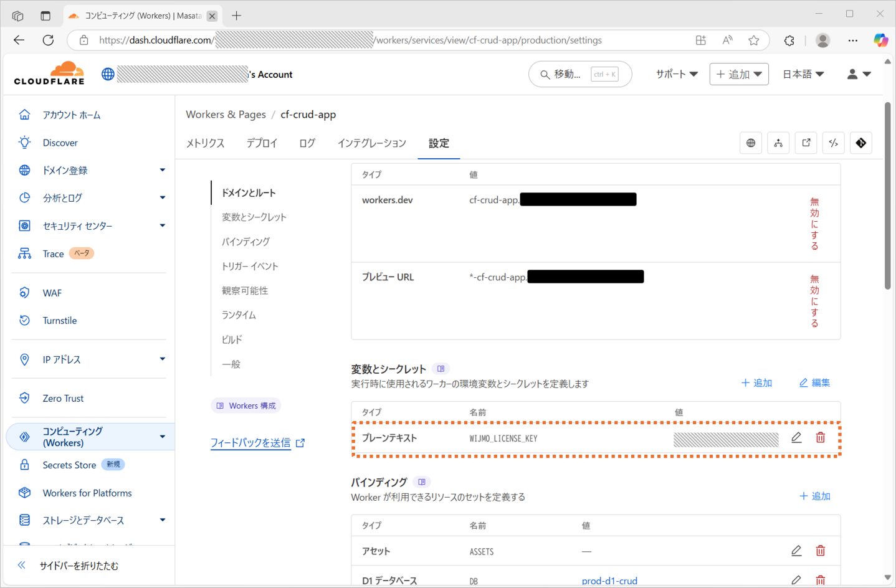This screenshot has width=896, height=588.
Task: Edit the ASSETS binding
Action: click(x=796, y=551)
